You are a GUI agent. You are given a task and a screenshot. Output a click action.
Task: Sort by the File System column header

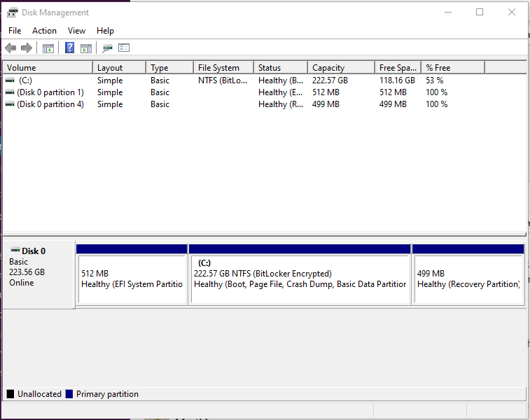224,68
